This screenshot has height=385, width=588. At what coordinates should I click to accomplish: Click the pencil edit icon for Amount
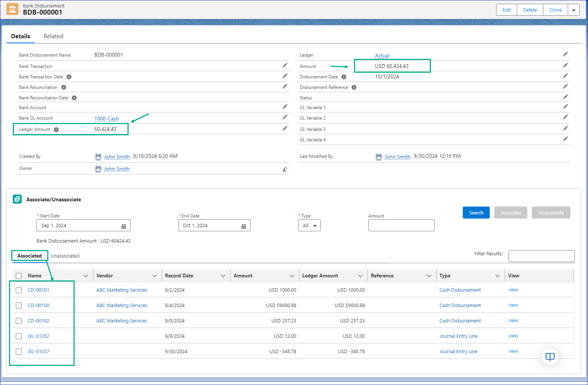pyautogui.click(x=565, y=65)
